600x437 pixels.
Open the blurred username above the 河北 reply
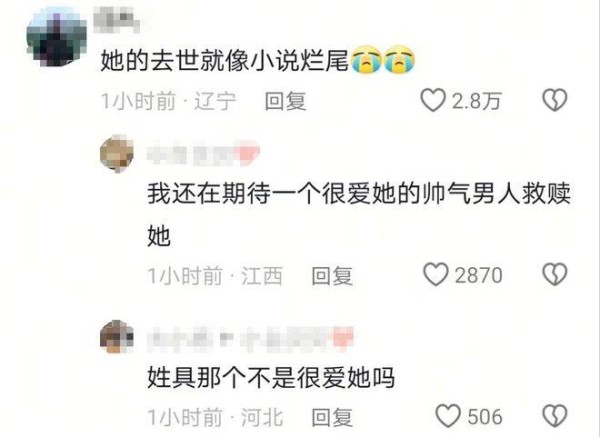click(251, 338)
